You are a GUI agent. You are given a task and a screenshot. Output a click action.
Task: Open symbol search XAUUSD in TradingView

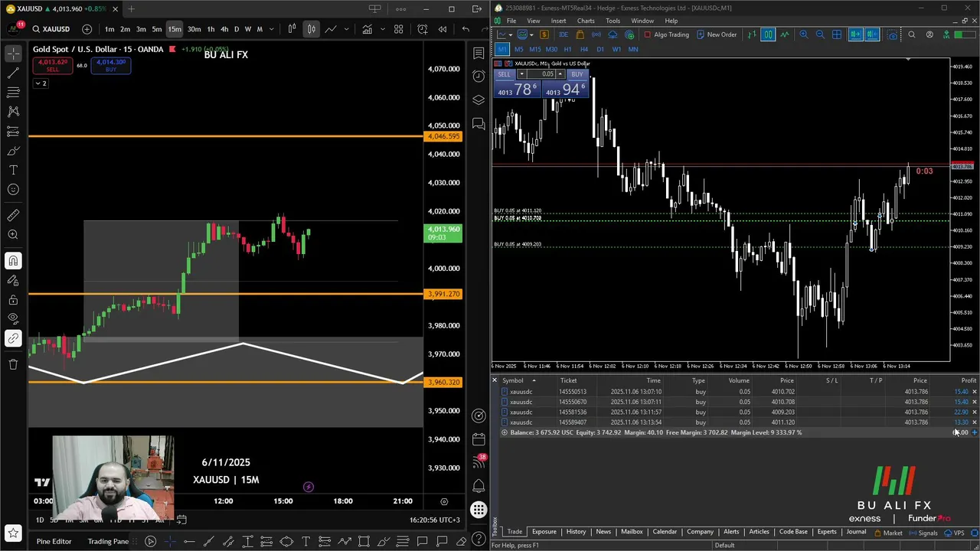click(51, 29)
